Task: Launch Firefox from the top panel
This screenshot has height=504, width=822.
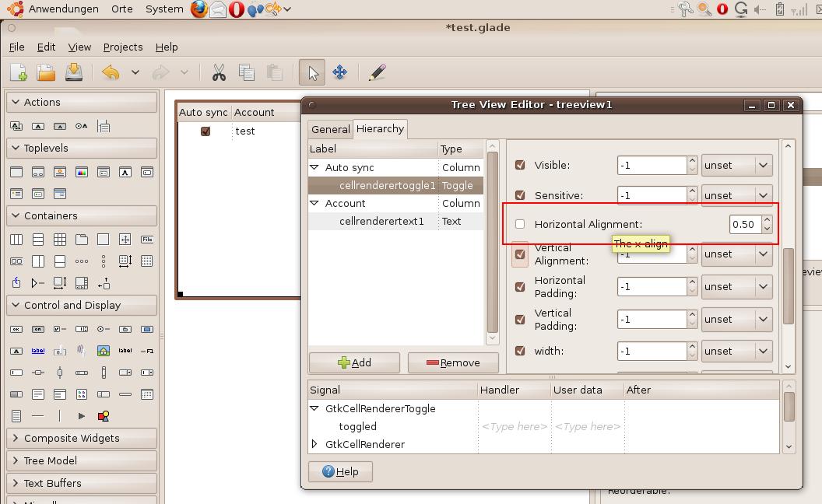Action: [x=200, y=9]
